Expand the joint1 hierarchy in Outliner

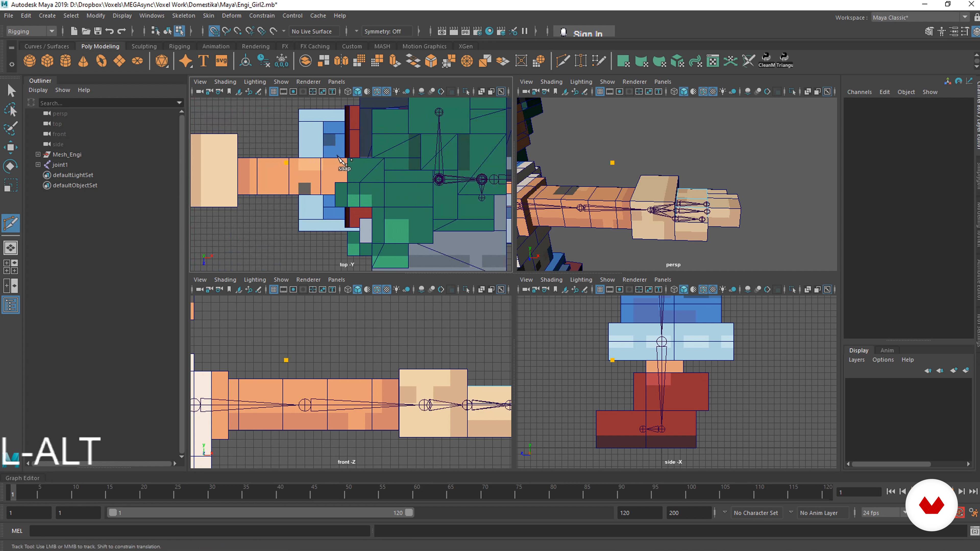click(x=38, y=165)
